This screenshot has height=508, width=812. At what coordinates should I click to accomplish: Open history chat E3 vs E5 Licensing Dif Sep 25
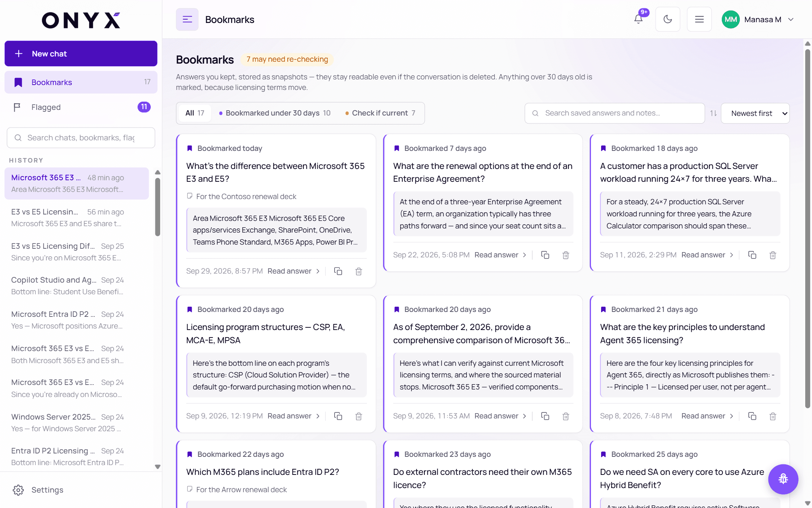[x=76, y=252]
